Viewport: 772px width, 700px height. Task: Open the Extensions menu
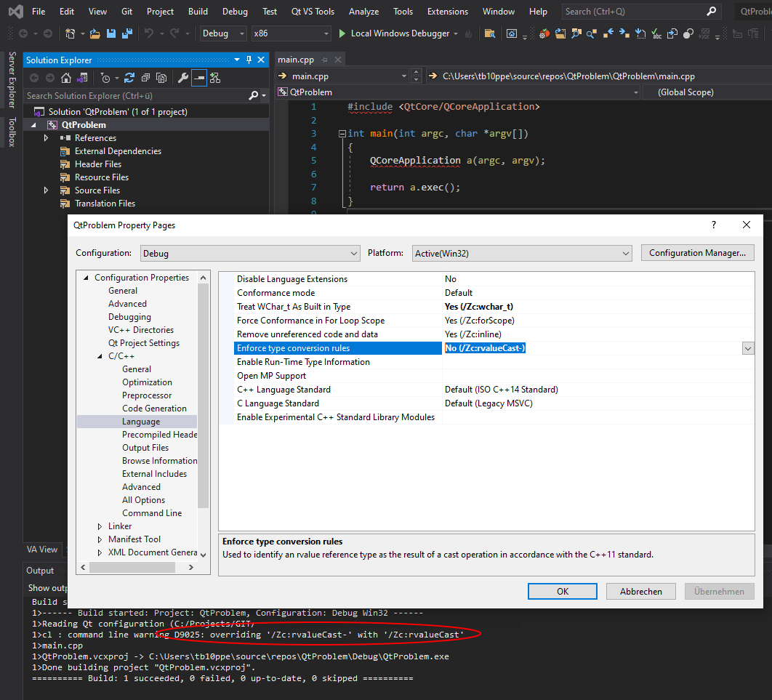(x=448, y=12)
